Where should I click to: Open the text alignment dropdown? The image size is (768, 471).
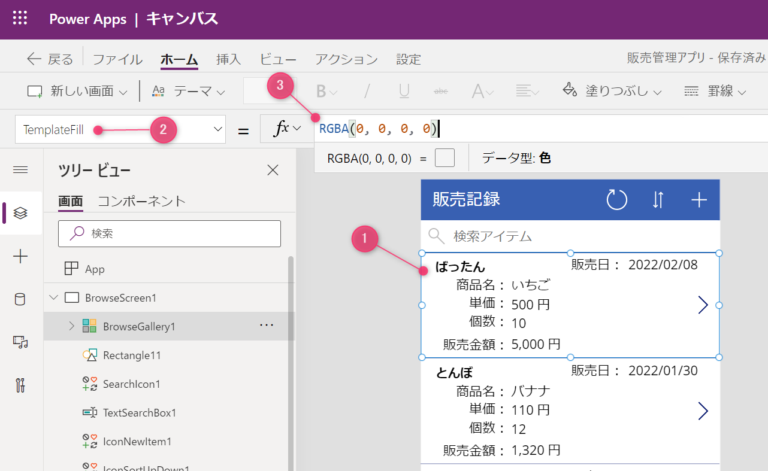tap(527, 91)
